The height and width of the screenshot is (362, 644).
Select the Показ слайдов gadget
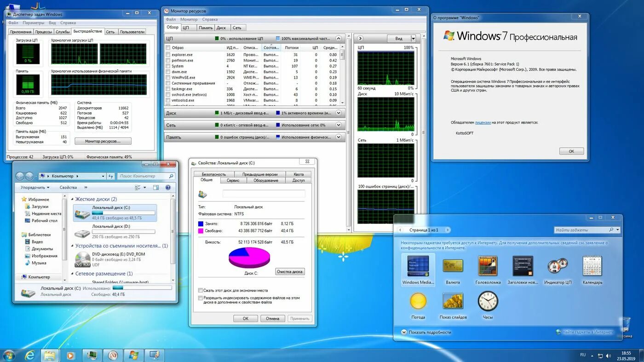point(453,305)
